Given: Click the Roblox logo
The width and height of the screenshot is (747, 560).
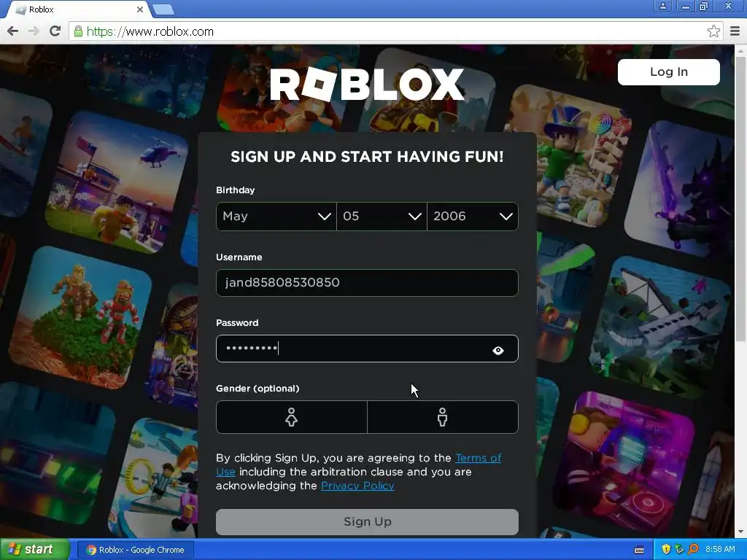Looking at the screenshot, I should [x=367, y=85].
